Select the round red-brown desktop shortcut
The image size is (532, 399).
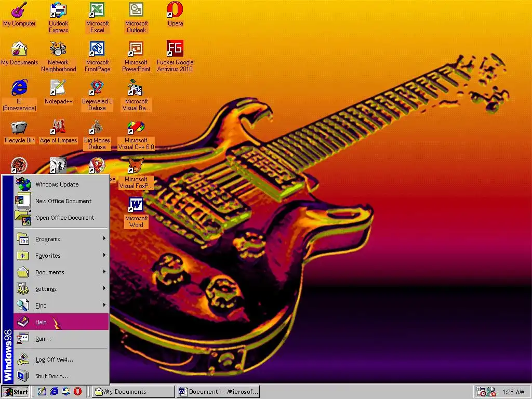tap(19, 166)
